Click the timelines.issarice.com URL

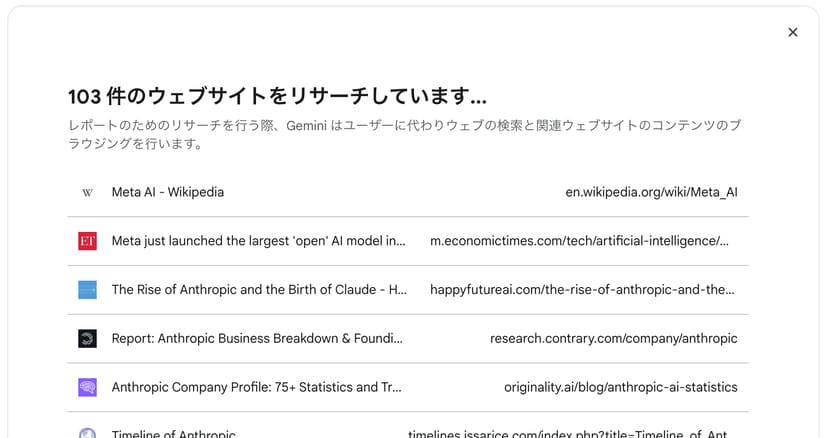572,434
